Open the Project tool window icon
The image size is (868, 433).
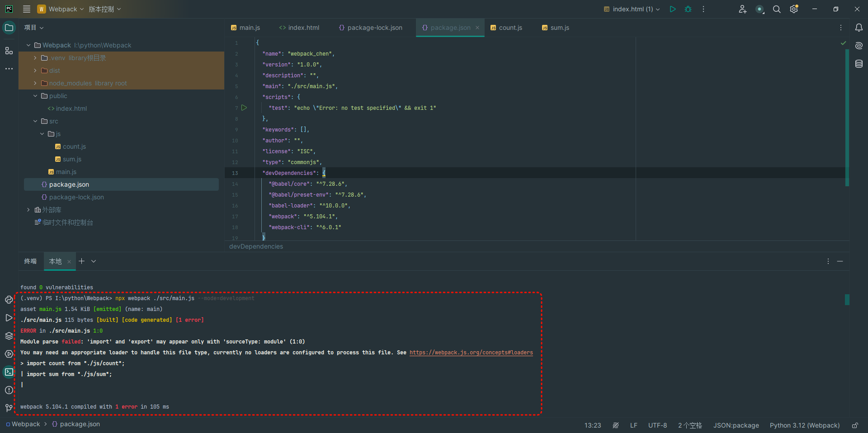point(9,28)
